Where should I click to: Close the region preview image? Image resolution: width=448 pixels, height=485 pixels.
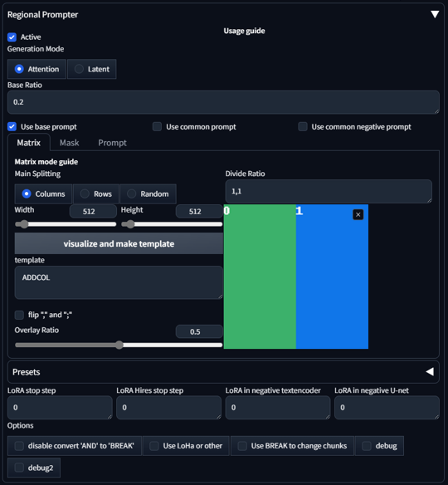tap(358, 214)
